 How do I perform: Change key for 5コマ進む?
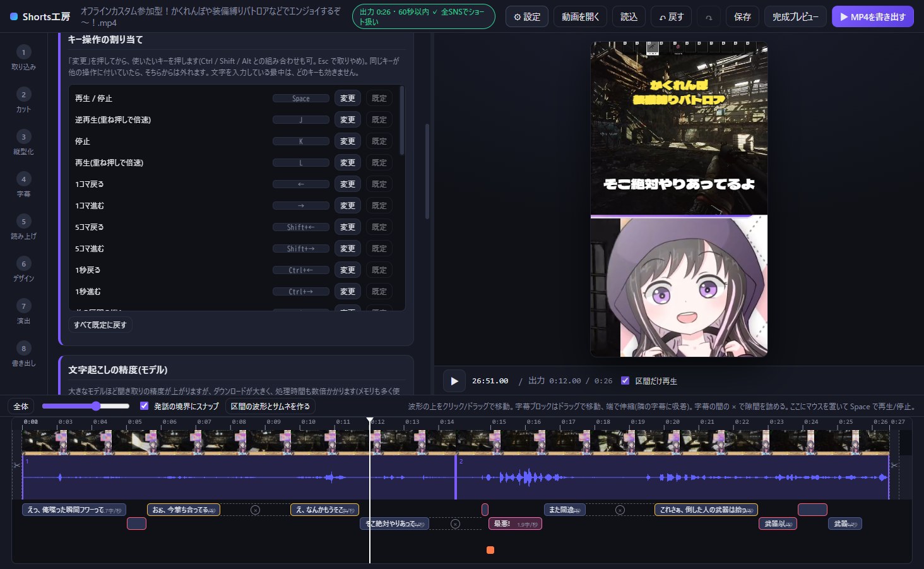point(347,248)
